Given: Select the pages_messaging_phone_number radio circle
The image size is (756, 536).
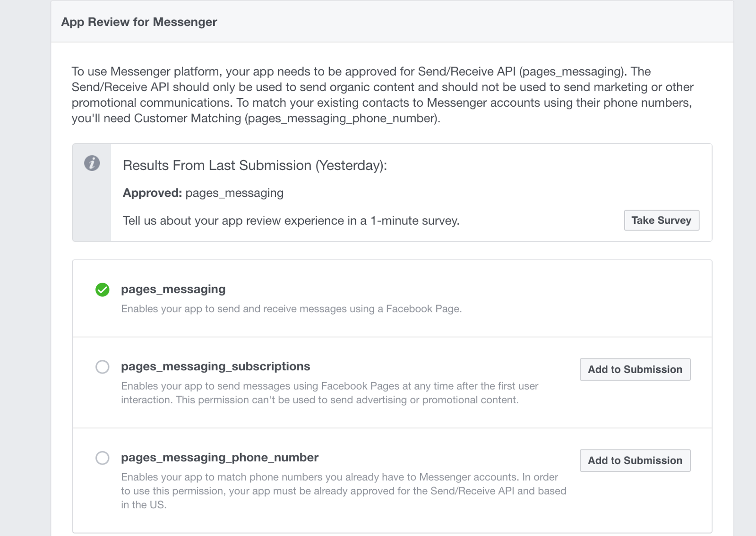Looking at the screenshot, I should click(103, 458).
